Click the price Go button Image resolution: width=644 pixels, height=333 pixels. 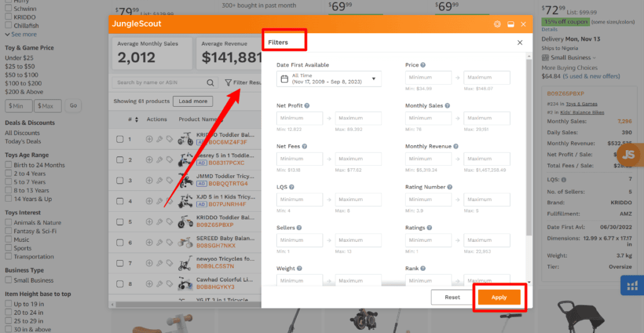point(73,106)
